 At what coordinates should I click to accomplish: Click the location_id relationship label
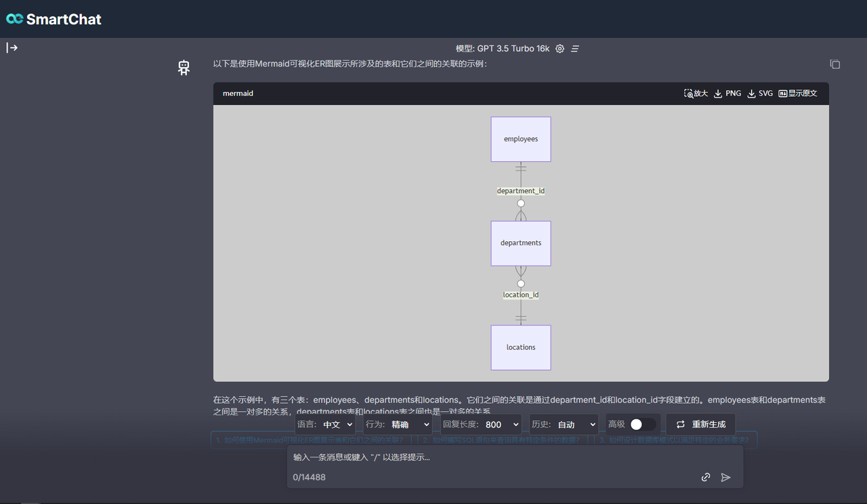click(x=521, y=295)
